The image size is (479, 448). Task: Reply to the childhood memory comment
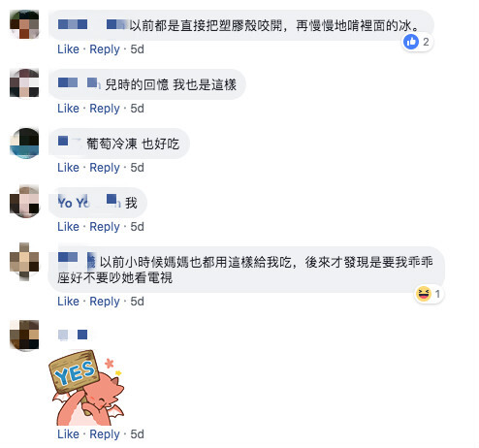tap(105, 109)
